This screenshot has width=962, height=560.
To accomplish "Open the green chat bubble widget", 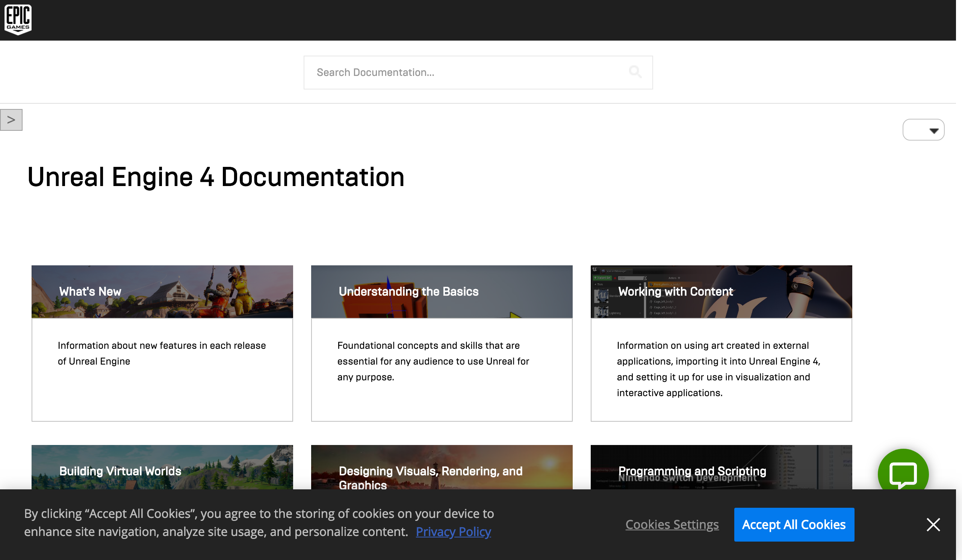I will [903, 473].
